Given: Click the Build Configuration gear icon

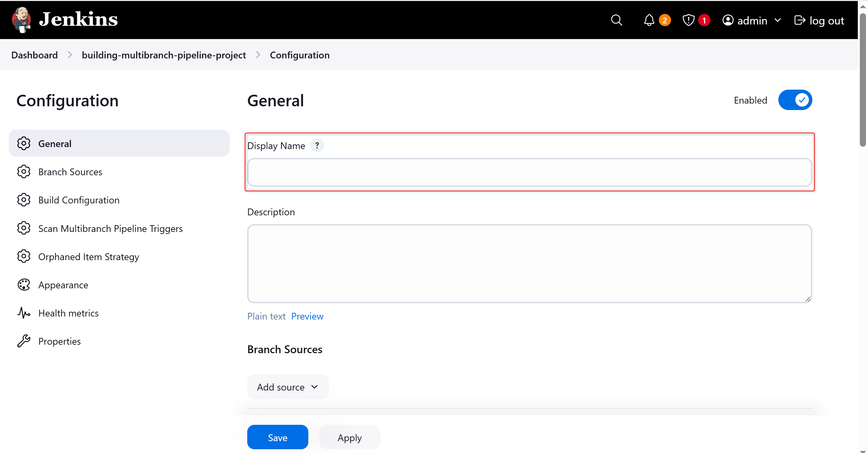Looking at the screenshot, I should [x=24, y=200].
